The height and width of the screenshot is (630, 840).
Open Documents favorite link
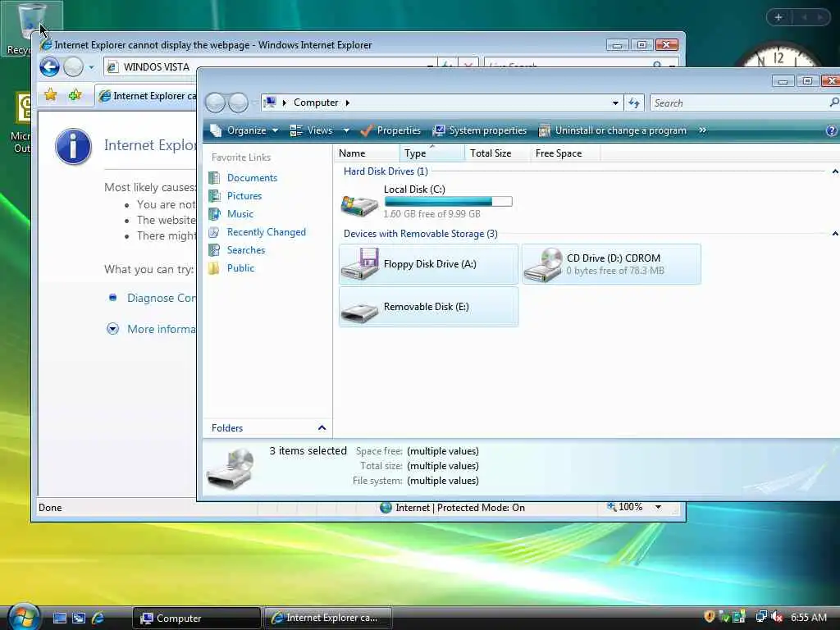point(252,178)
